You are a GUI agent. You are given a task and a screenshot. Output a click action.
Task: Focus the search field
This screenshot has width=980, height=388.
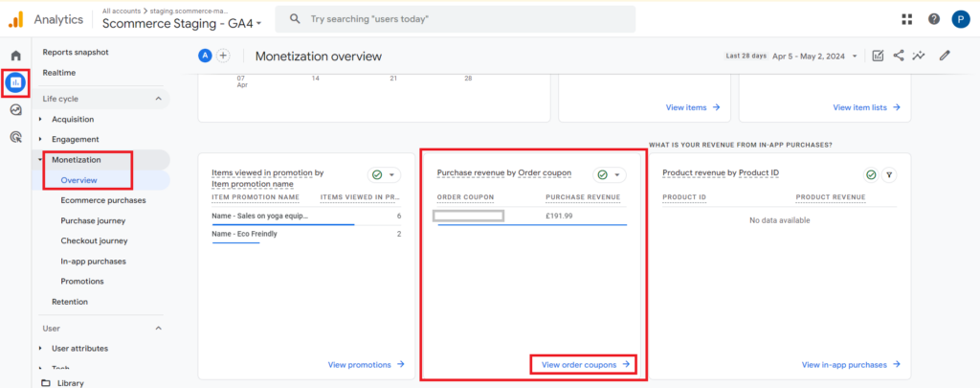(x=455, y=19)
